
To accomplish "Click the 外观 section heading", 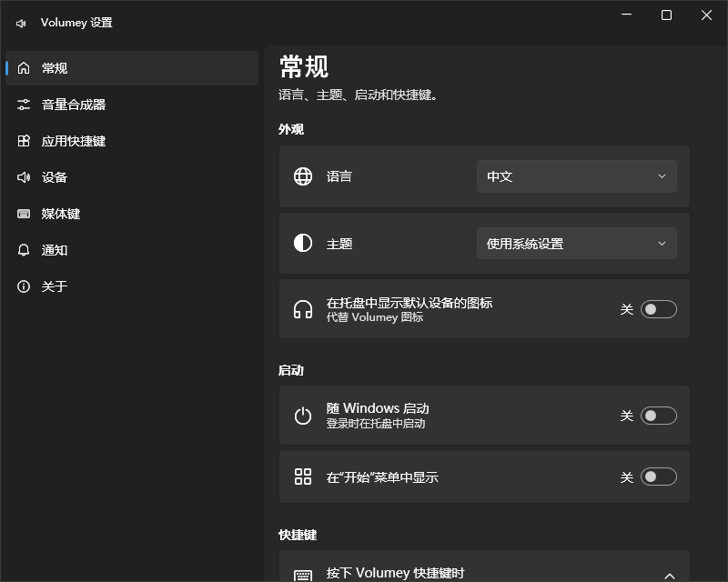I will coord(291,129).
